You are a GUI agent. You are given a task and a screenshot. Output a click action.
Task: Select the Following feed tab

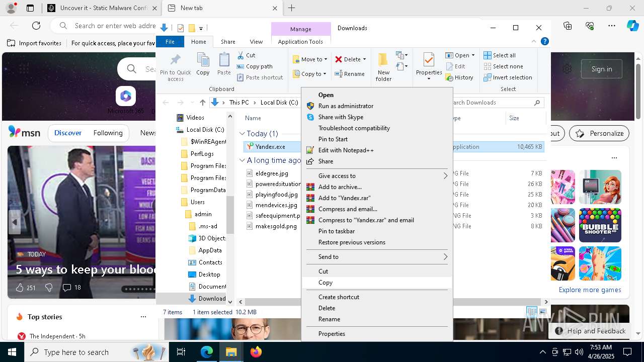[x=108, y=133]
